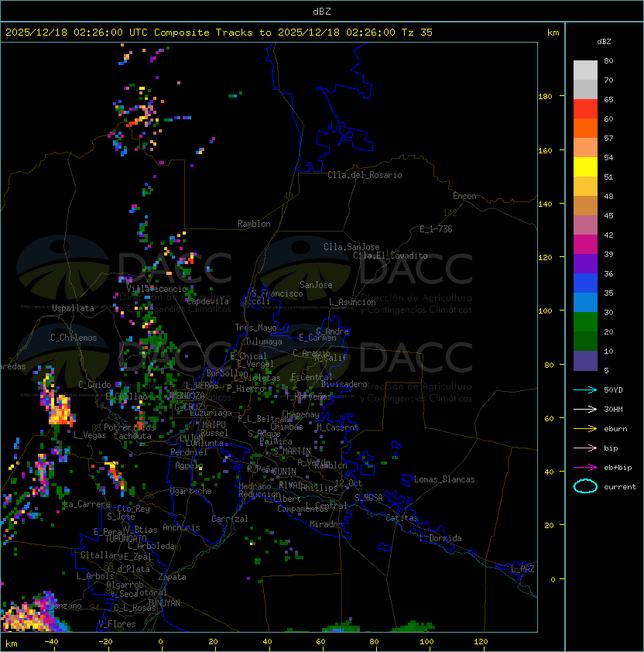
Task: Click the L_PAZ label
Action: click(x=522, y=569)
